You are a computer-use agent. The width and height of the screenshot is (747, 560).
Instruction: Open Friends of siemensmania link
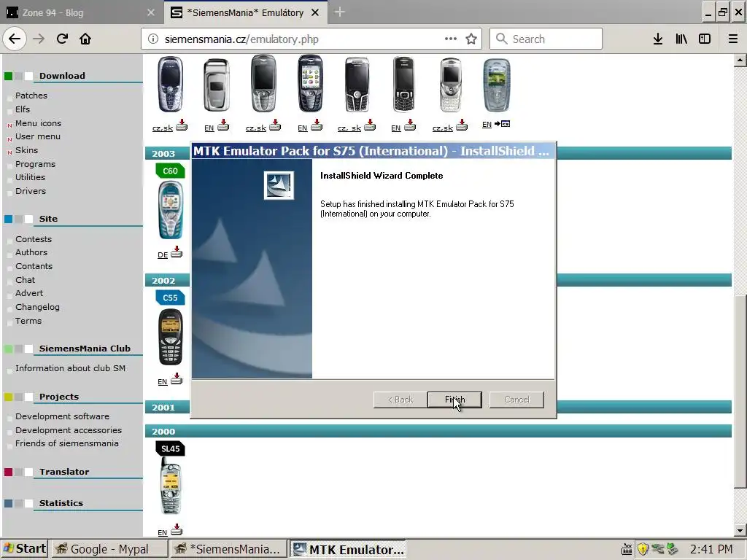(66, 443)
